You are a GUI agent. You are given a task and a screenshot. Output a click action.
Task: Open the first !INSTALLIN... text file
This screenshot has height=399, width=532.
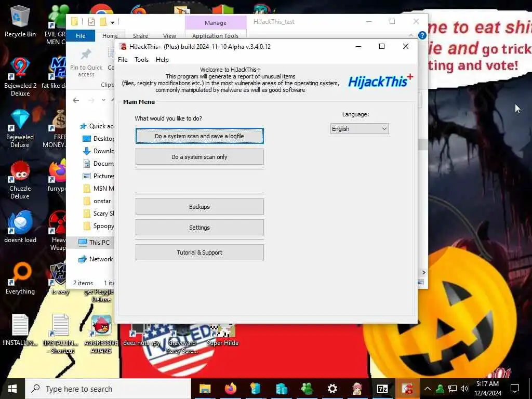point(20,330)
